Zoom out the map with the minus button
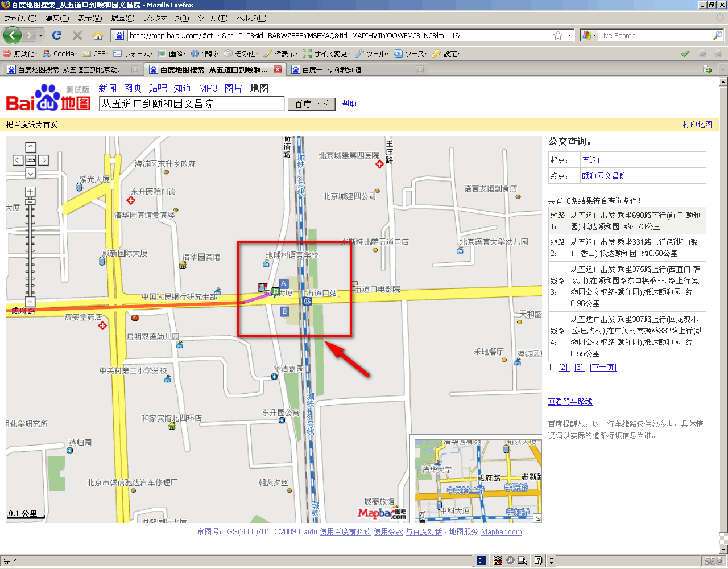 coord(30,302)
